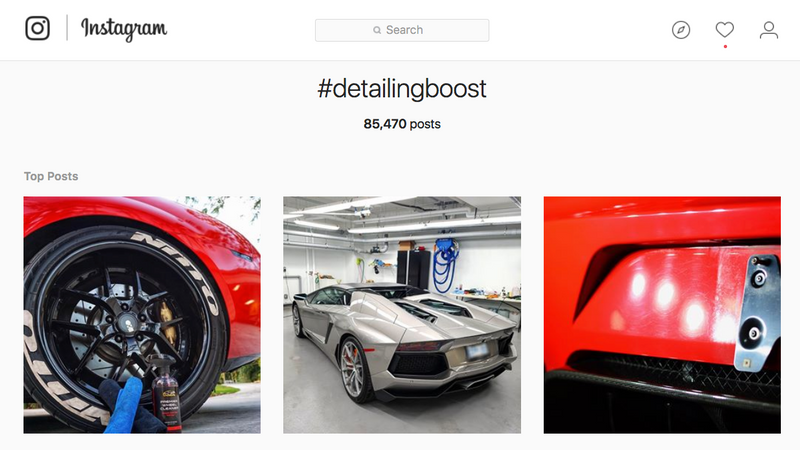Click the magnifier icon in search box

pyautogui.click(x=377, y=30)
